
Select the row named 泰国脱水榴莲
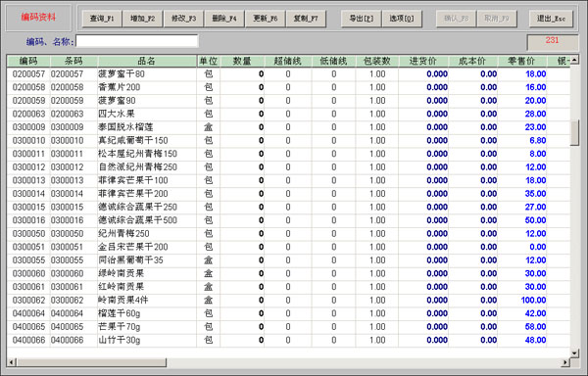pyautogui.click(x=288, y=127)
